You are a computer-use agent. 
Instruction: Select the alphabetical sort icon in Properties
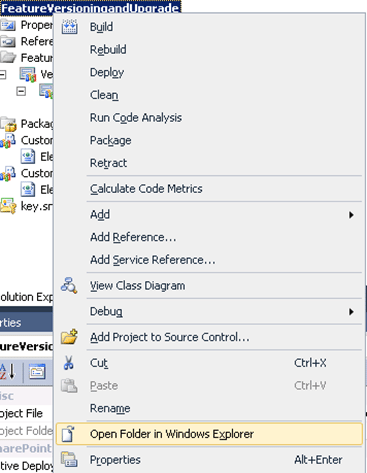(7, 371)
